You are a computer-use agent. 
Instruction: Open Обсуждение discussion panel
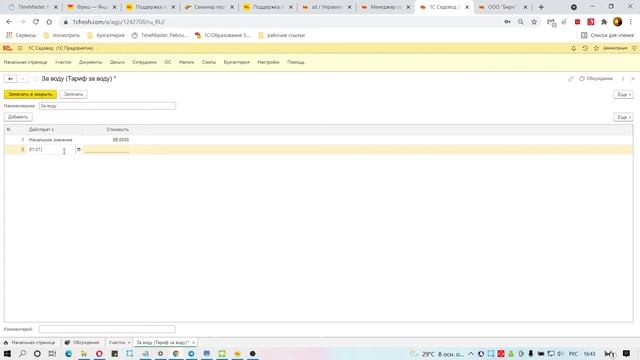596,78
